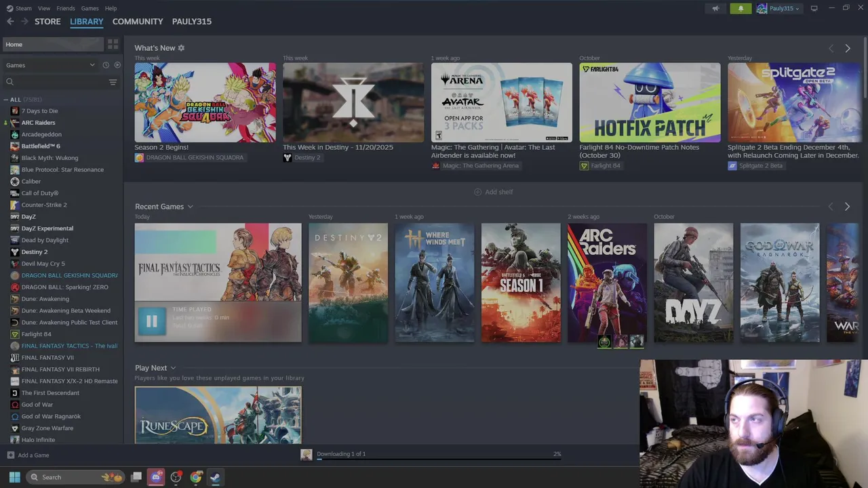Click the Add shelf label
This screenshot has height=488, width=868.
[499, 192]
